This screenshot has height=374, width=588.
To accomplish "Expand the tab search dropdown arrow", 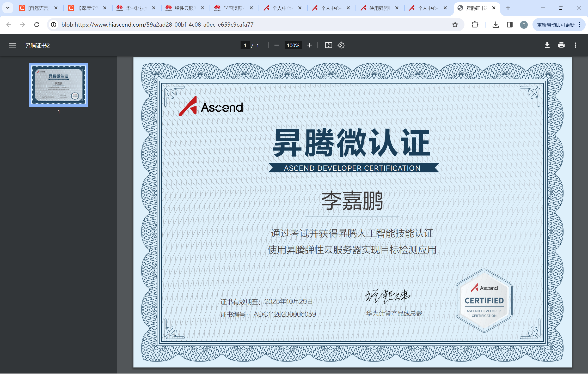I will (8, 8).
